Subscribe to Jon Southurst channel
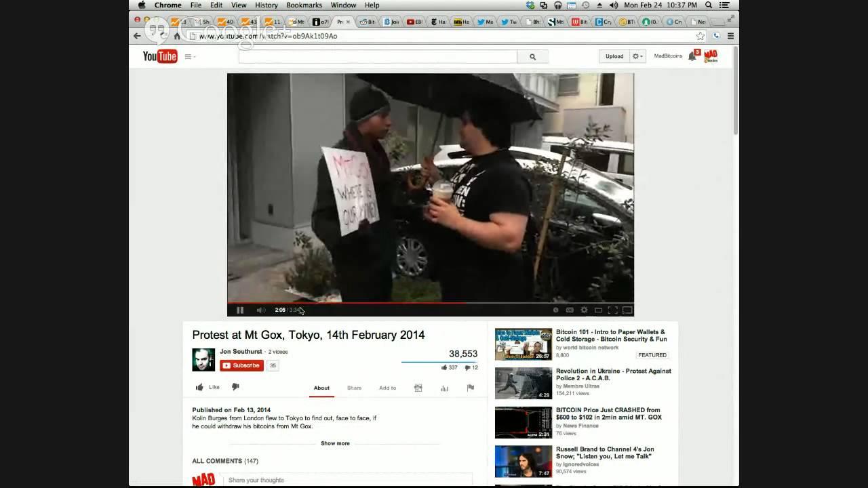Image resolution: width=868 pixels, height=488 pixels. click(241, 365)
